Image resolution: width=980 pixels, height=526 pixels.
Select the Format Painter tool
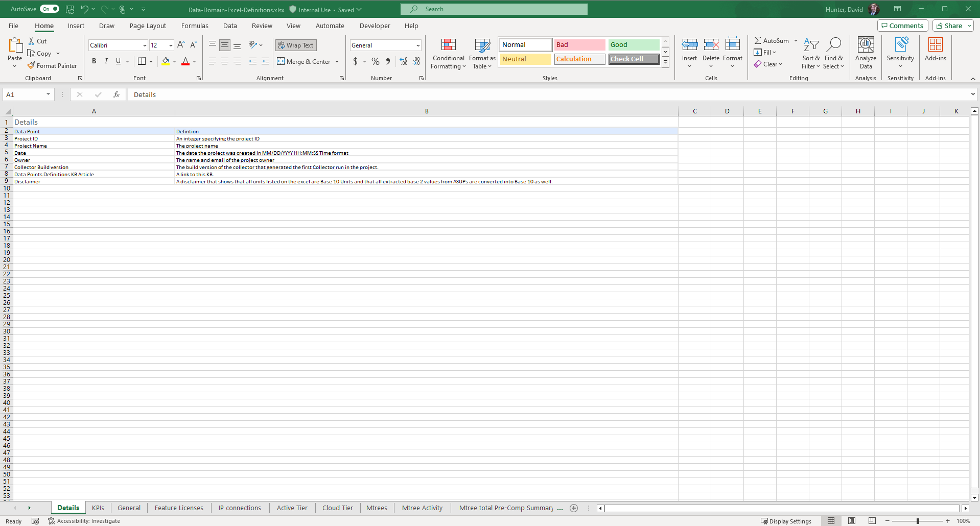point(53,65)
